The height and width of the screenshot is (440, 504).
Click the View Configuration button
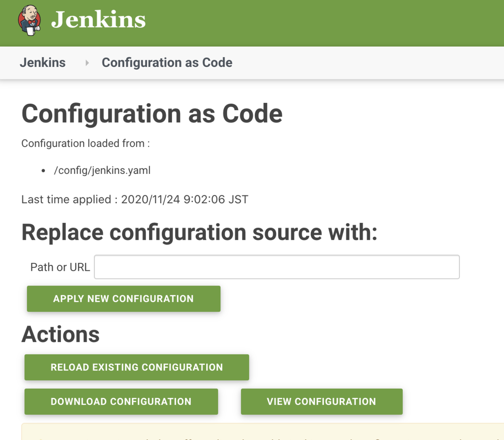(x=322, y=402)
